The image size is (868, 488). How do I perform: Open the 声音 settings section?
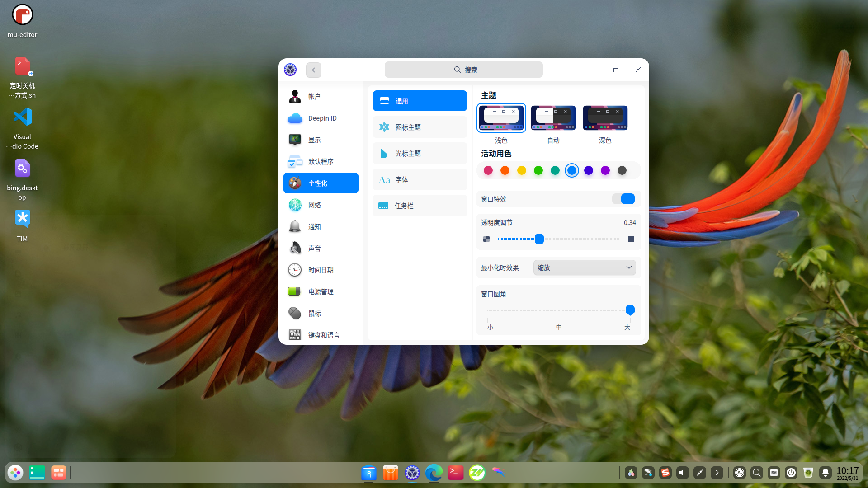click(x=315, y=248)
